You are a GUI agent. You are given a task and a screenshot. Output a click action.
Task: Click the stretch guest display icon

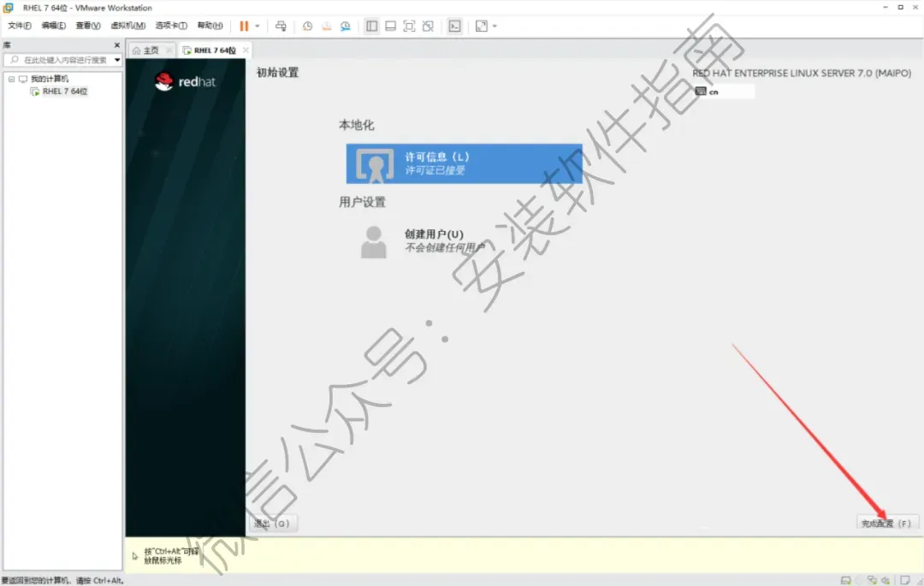pyautogui.click(x=482, y=26)
